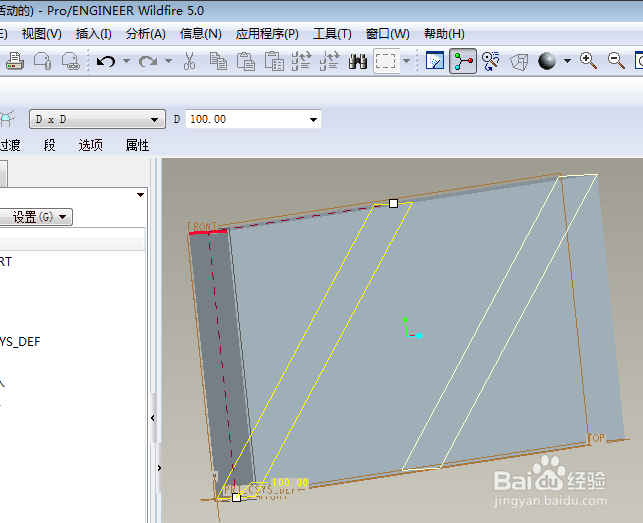Open the Redo history dropdown arrow
Viewport: 643px width, 523px height.
[168, 61]
